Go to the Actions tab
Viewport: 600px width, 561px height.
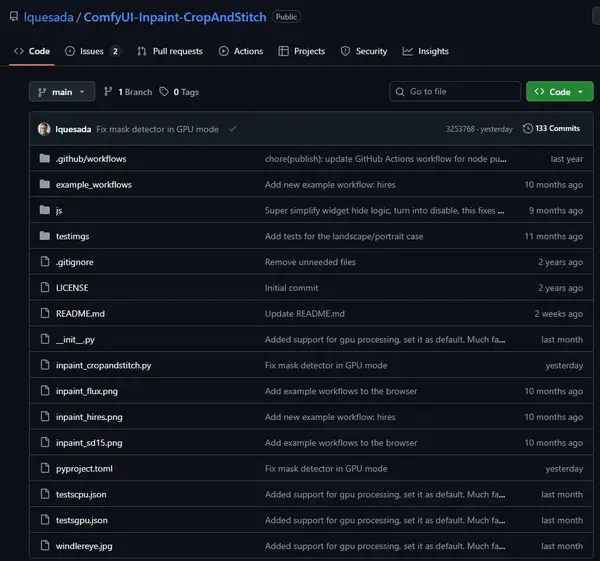tap(241, 51)
